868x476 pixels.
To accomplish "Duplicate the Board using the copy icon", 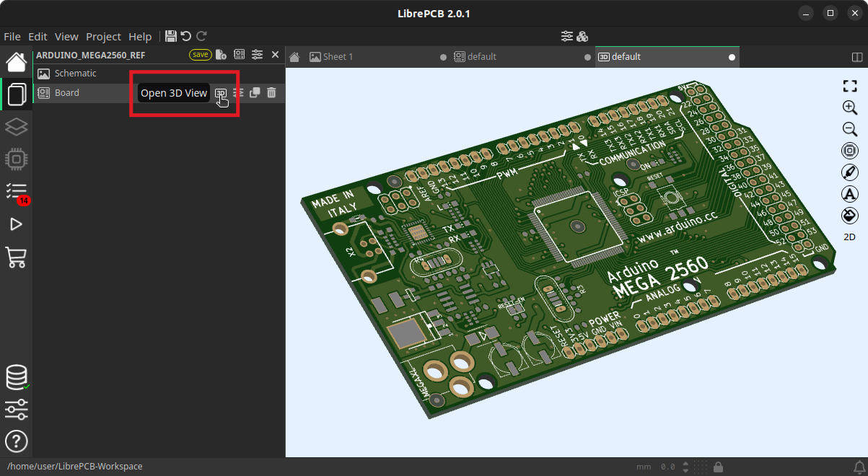I will click(255, 93).
